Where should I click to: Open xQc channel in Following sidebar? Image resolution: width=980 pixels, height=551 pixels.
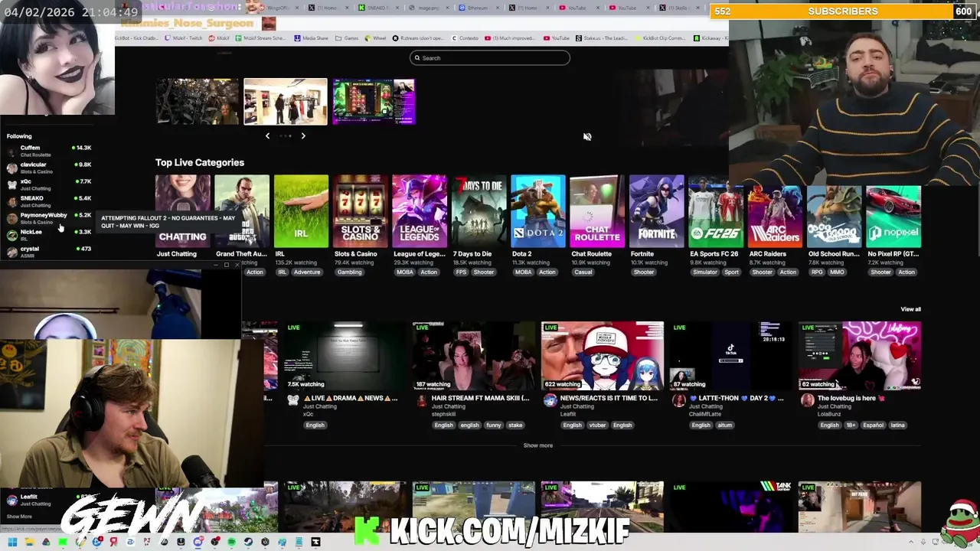coord(49,184)
